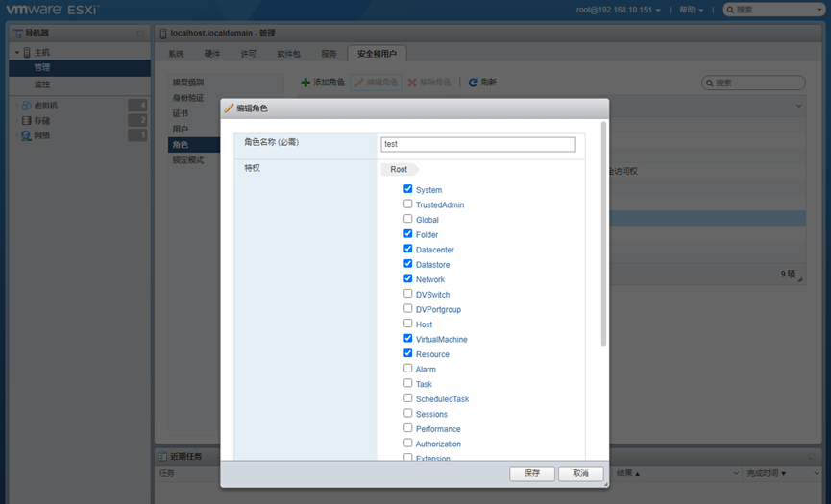The image size is (831, 504).
Task: Enable the DVSwitch privilege checkbox
Action: click(407, 294)
